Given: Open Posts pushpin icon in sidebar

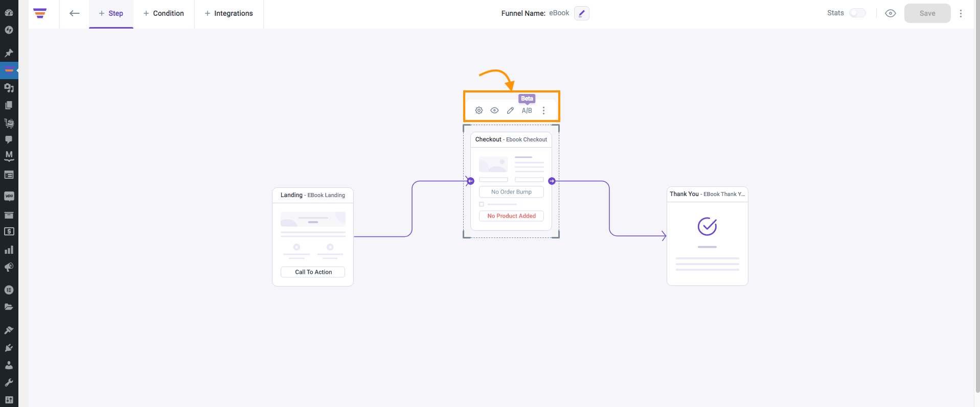Looking at the screenshot, I should click(9, 53).
